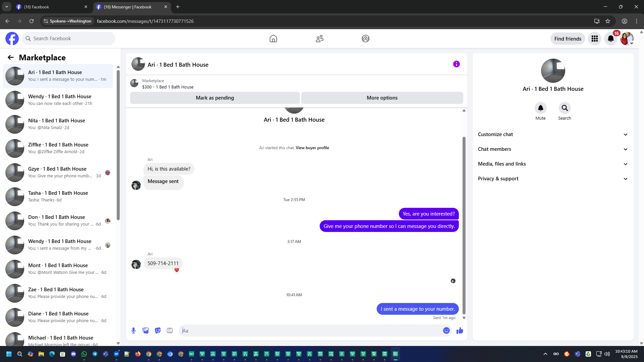
Task: Expand Customize chat section
Action: [552, 134]
